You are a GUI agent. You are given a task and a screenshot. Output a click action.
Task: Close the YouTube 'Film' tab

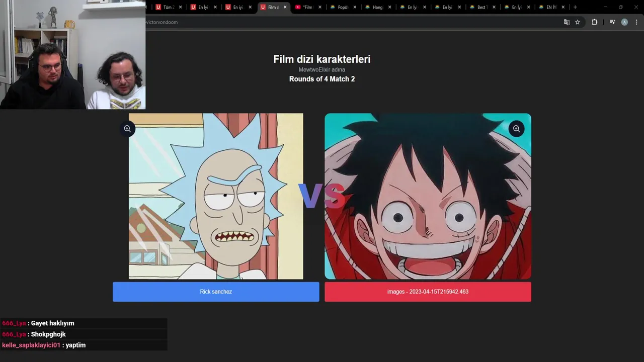(x=319, y=7)
